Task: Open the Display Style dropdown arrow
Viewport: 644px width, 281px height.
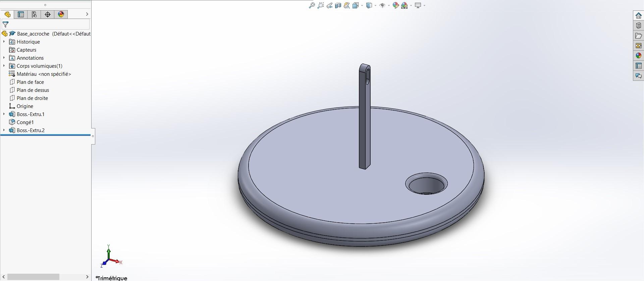Action: point(375,5)
